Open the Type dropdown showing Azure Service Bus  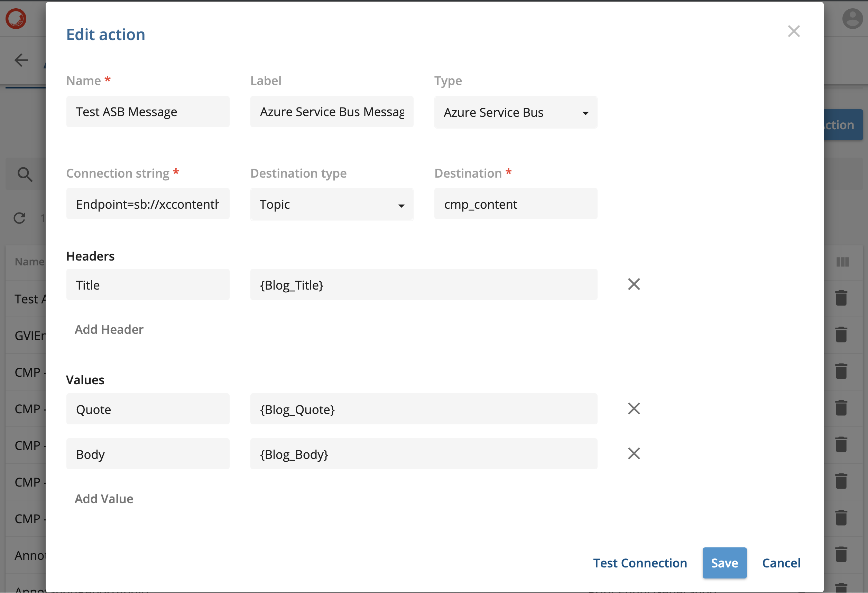coord(515,112)
